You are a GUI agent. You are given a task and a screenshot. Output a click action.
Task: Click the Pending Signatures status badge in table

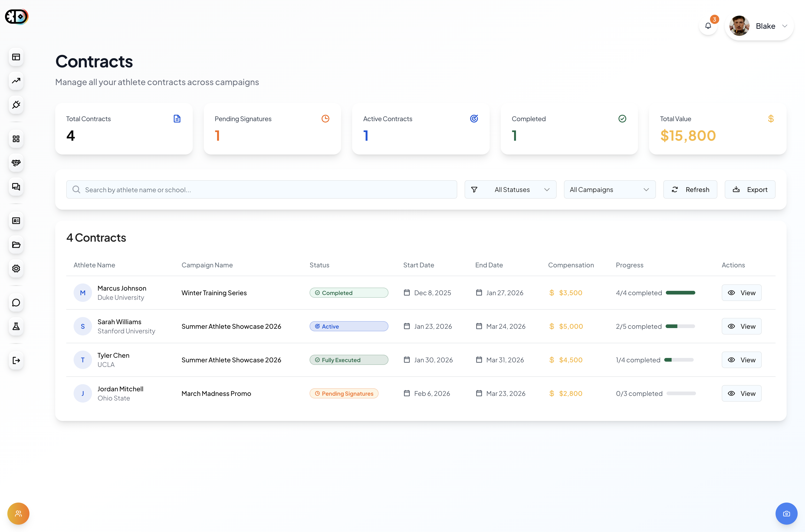(x=344, y=394)
